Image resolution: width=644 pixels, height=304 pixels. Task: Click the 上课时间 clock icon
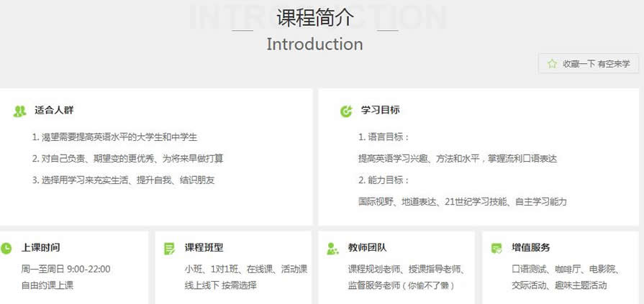[6, 249]
